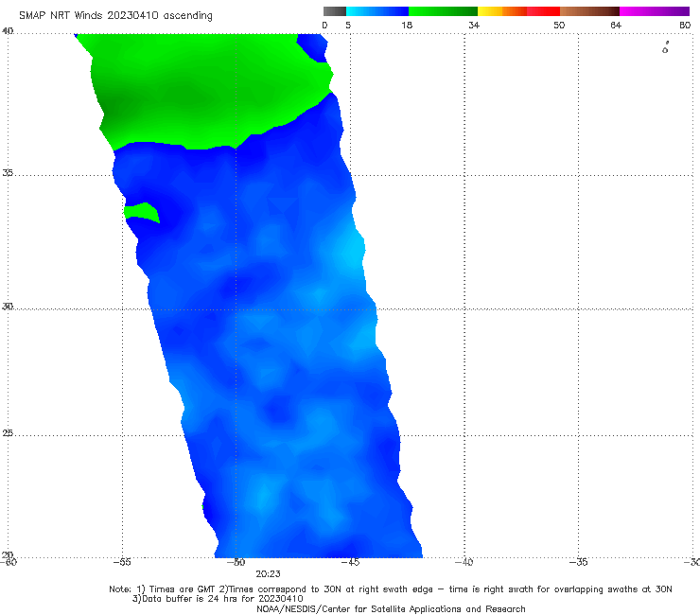Click the colorbar label '34'
700x615 pixels.
[x=474, y=25]
